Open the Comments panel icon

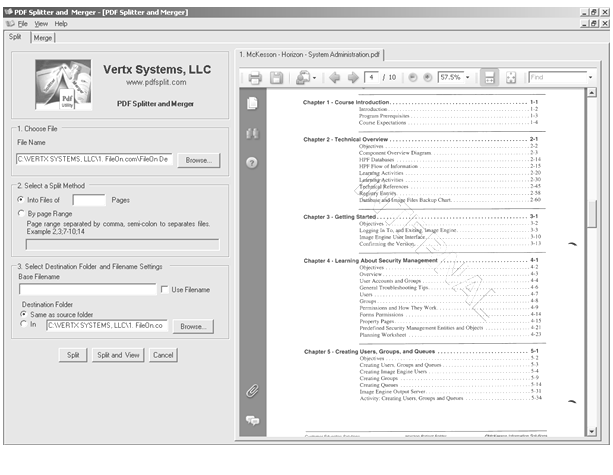[253, 421]
